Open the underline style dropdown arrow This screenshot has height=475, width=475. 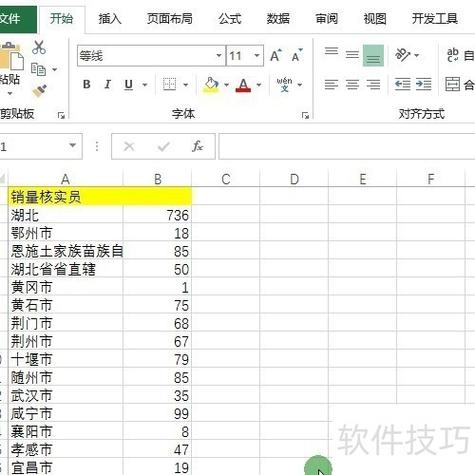145,85
